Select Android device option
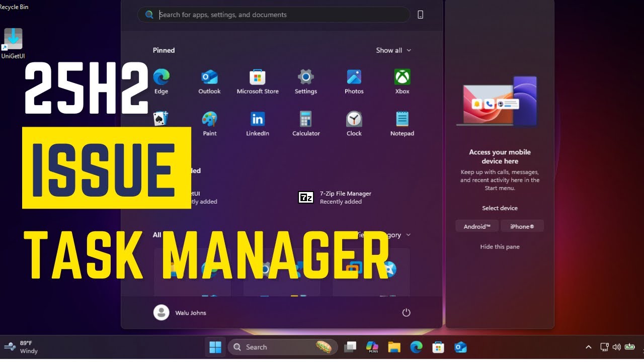Screen dimensions: 644x362 pos(477,226)
